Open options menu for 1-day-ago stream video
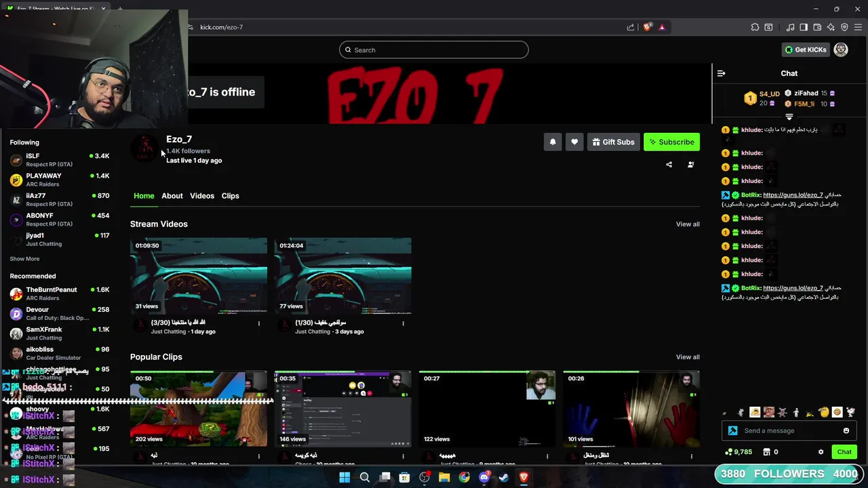This screenshot has height=488, width=868. pos(258,323)
